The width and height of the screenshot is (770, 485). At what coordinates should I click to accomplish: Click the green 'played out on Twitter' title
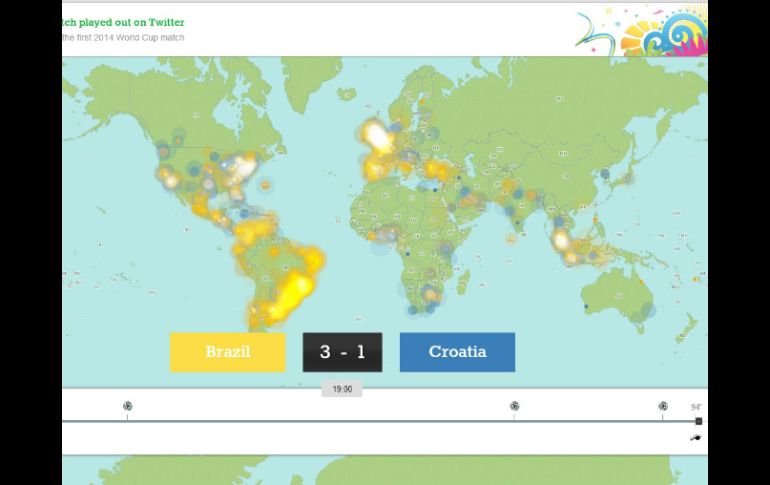(x=123, y=22)
